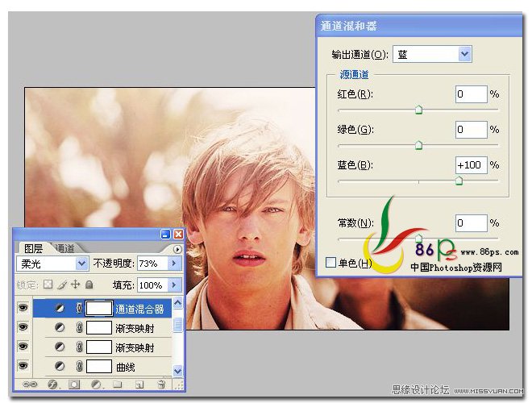
Task: Click the layer mask thumbnail of 通道混合器
Action: 98,308
